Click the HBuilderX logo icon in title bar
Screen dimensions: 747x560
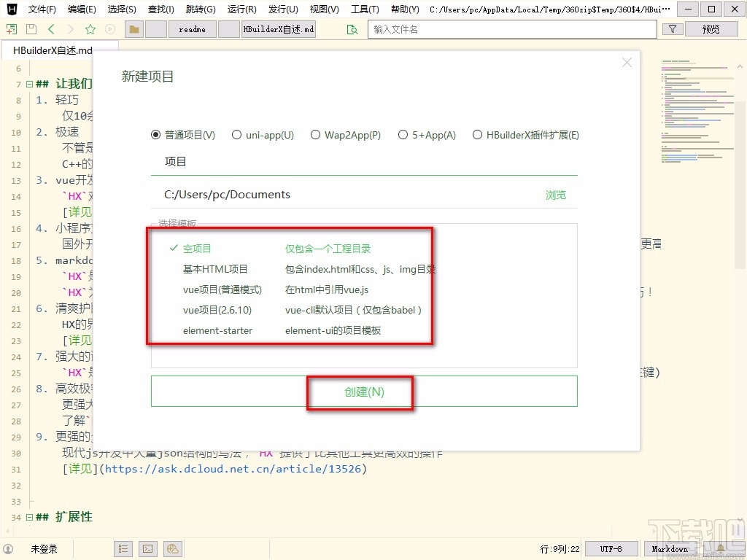click(x=12, y=9)
